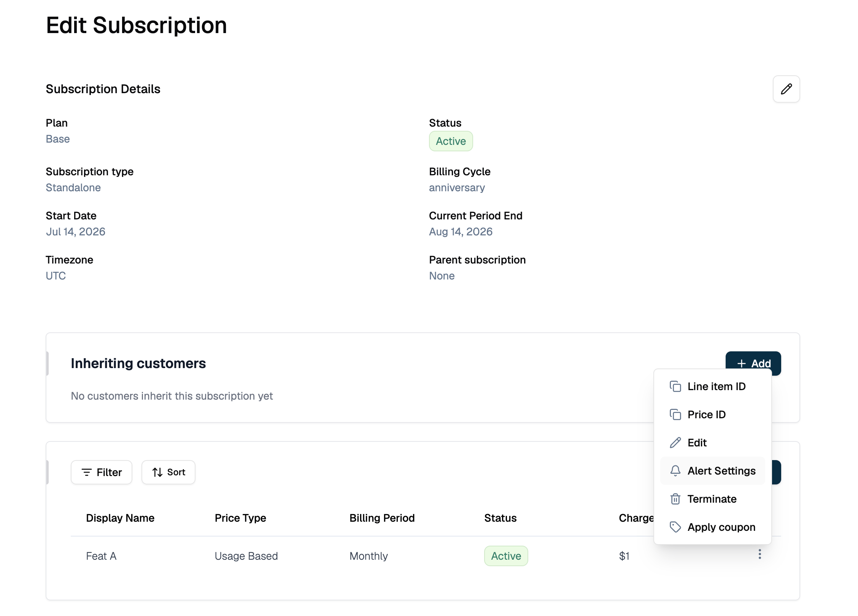The height and width of the screenshot is (616, 858).
Task: Click the pencil icon beside Edit in menu
Action: [x=675, y=443]
